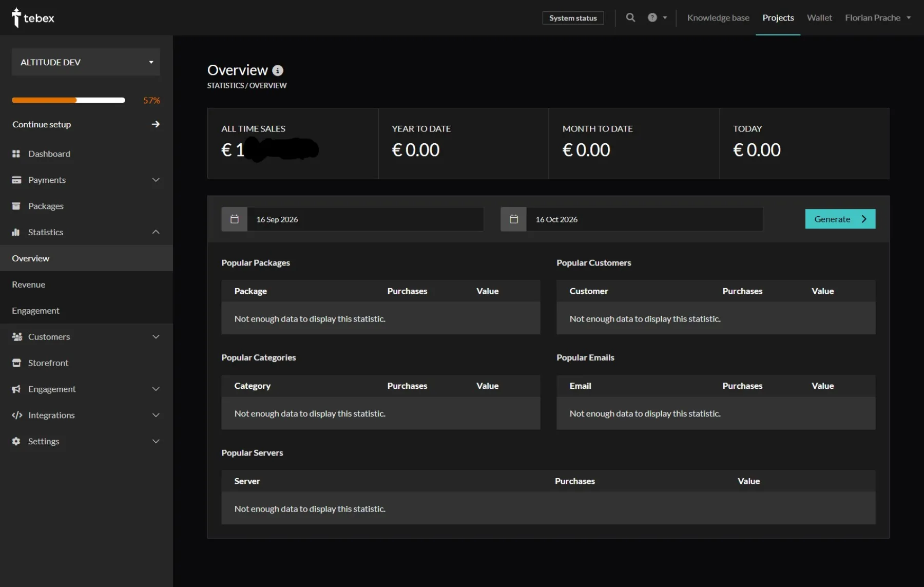Image resolution: width=924 pixels, height=587 pixels.
Task: Click the Tebex logo
Action: [33, 17]
